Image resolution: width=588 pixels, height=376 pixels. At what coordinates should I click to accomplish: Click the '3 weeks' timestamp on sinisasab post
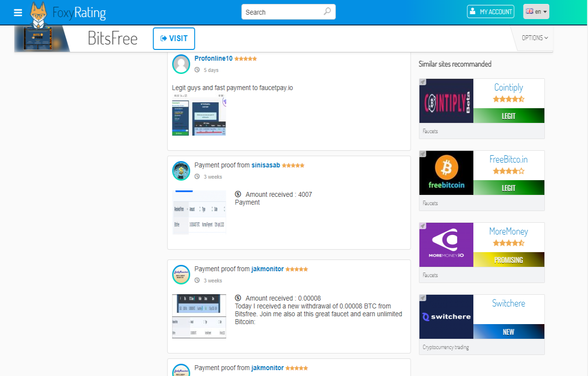click(x=213, y=177)
